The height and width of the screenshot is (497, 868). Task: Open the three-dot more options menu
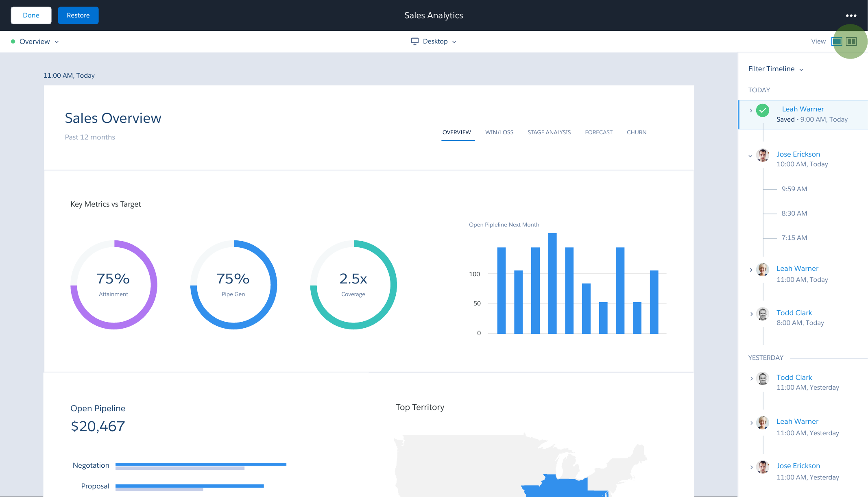pyautogui.click(x=851, y=15)
